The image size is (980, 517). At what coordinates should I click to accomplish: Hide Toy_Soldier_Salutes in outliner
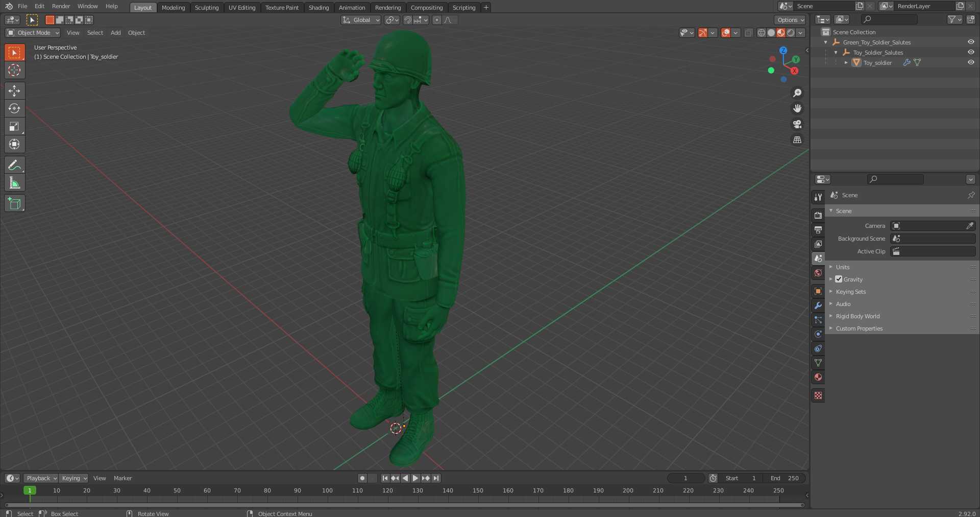971,52
